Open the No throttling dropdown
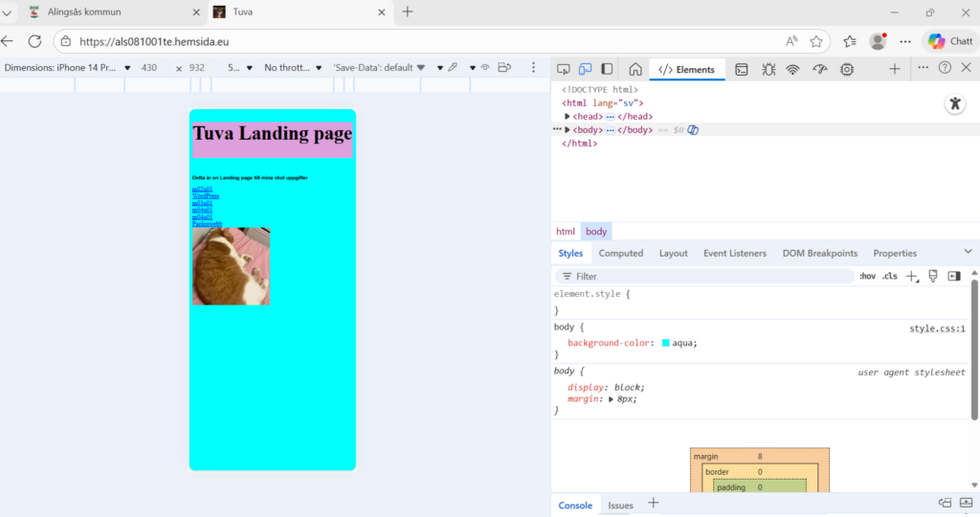Image resolution: width=980 pixels, height=517 pixels. pos(293,68)
